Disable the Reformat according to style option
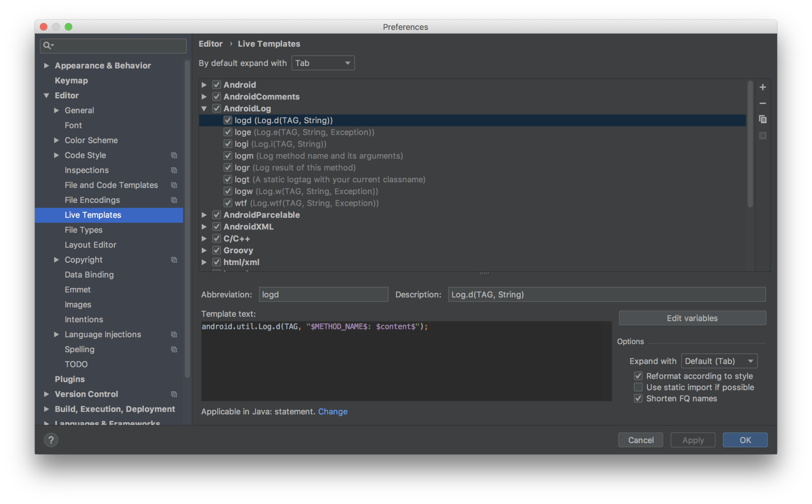 [x=638, y=376]
